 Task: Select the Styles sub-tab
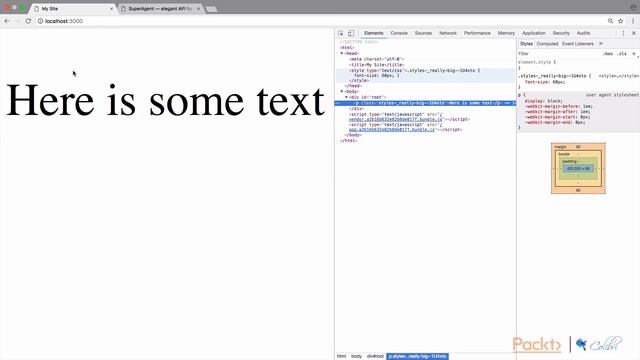pyautogui.click(x=526, y=44)
